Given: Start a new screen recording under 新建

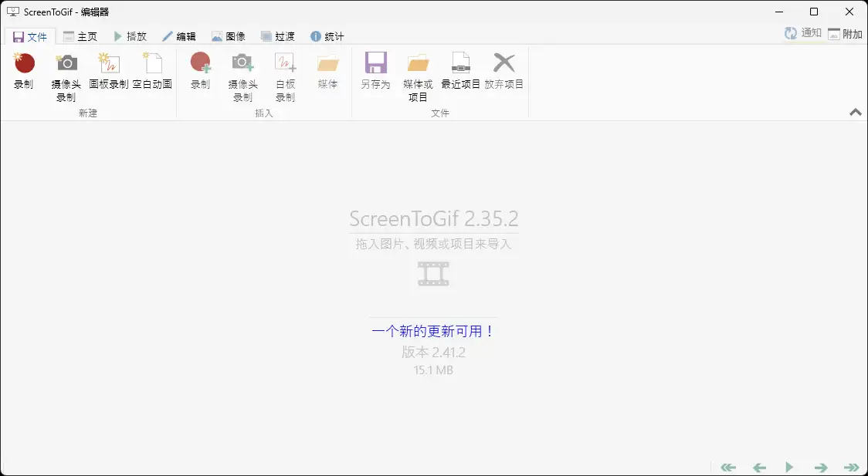Looking at the screenshot, I should [x=24, y=71].
